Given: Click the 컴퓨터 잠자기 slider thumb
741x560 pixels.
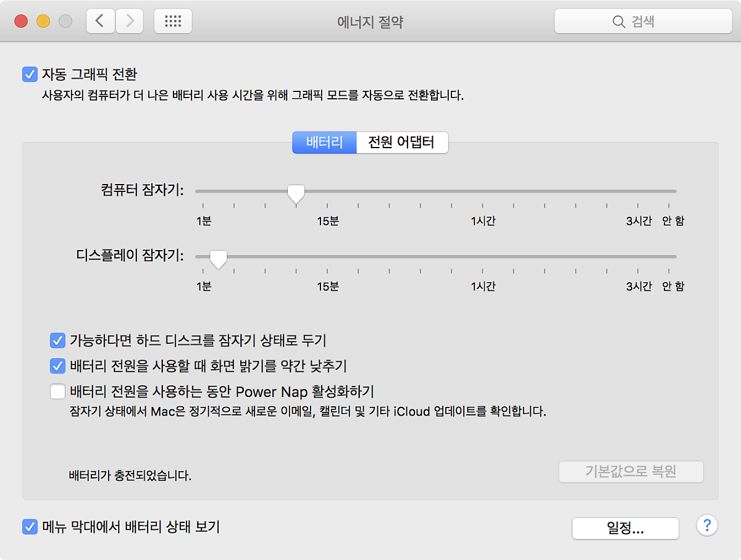Looking at the screenshot, I should point(296,194).
